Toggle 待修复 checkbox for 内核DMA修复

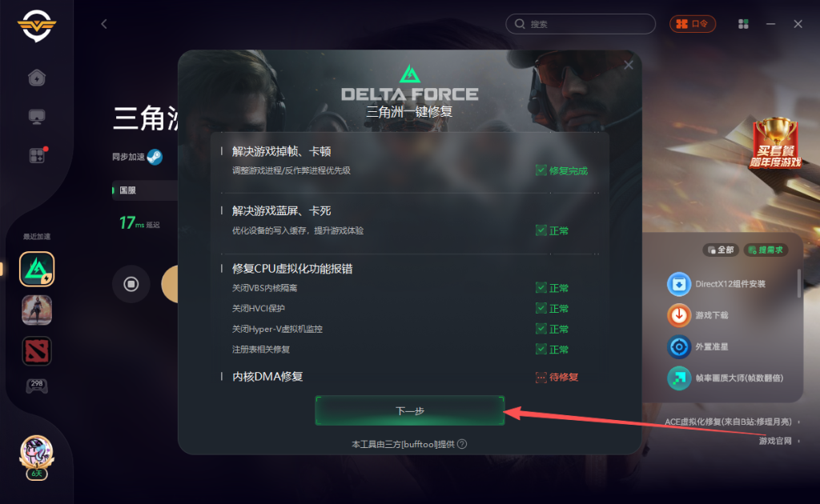click(541, 377)
